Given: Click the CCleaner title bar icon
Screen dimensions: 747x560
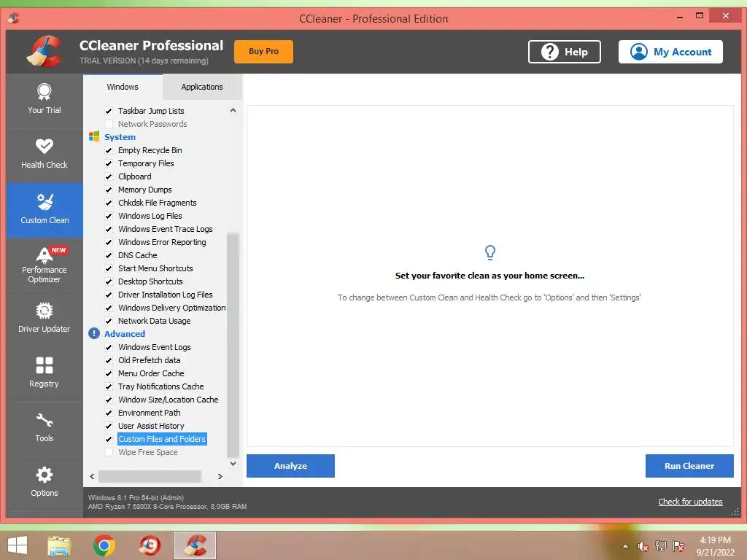Looking at the screenshot, I should pos(13,18).
